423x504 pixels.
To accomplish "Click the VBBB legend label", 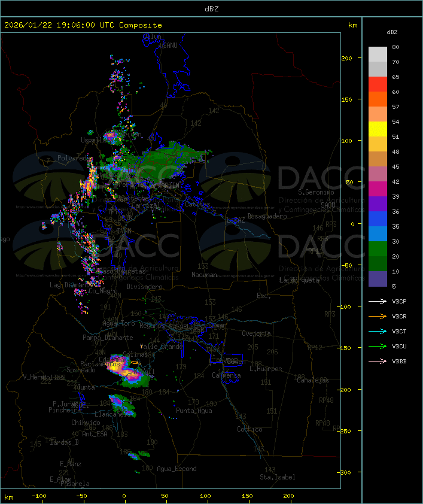I will (399, 361).
